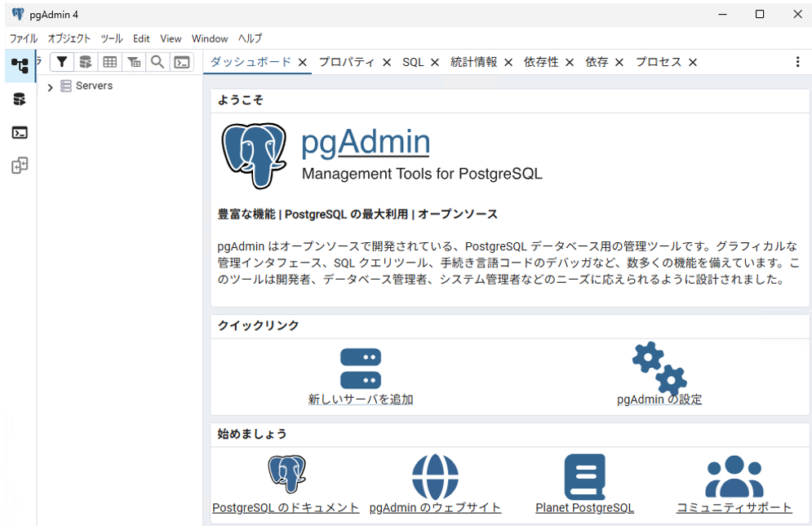Close the プロセス tab
This screenshot has width=812, height=526.
click(693, 63)
